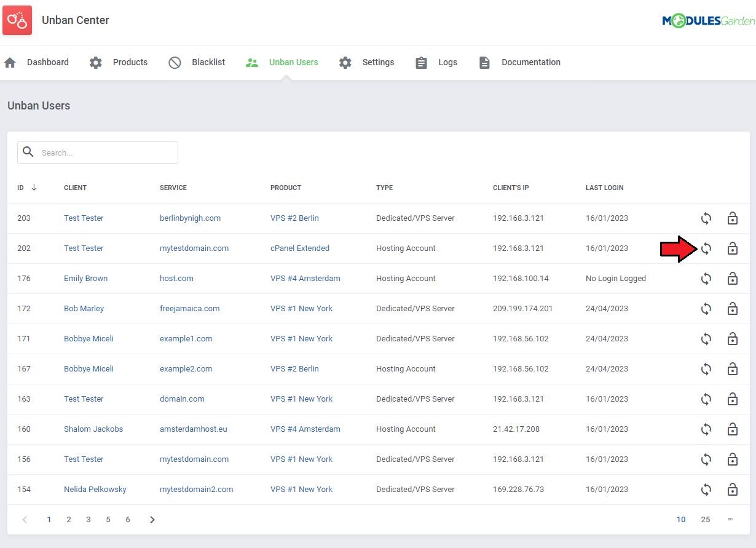Select the Unban Users tab
Image resolution: width=756 pixels, height=548 pixels.
282,62
